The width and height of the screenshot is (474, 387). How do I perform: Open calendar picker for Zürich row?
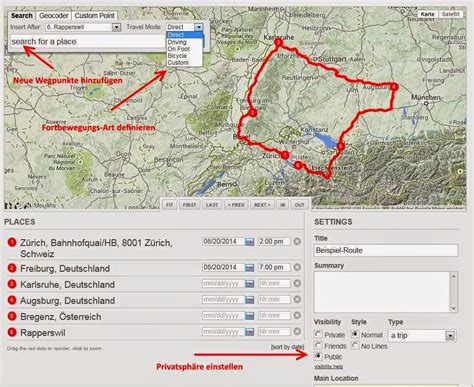(x=249, y=242)
